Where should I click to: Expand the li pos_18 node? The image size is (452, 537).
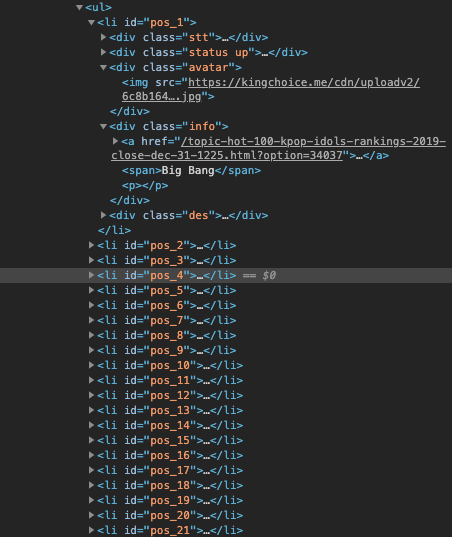pyautogui.click(x=91, y=485)
